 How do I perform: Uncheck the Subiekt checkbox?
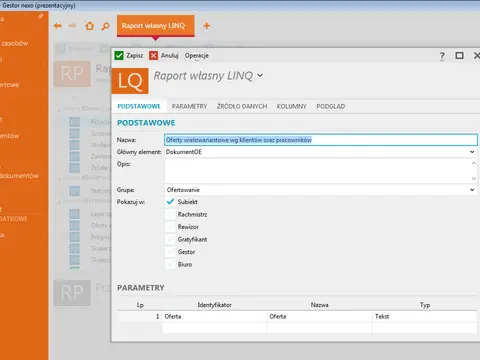170,202
